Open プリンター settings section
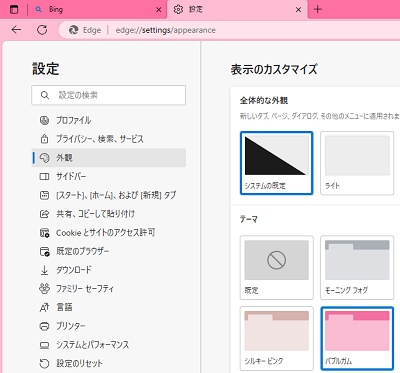 [109, 326]
